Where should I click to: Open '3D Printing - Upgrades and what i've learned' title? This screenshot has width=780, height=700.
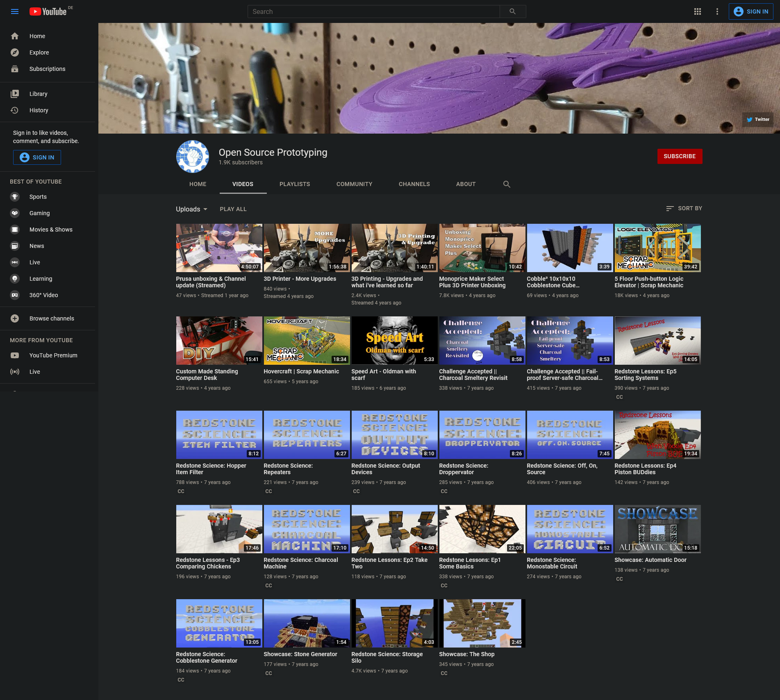[387, 282]
